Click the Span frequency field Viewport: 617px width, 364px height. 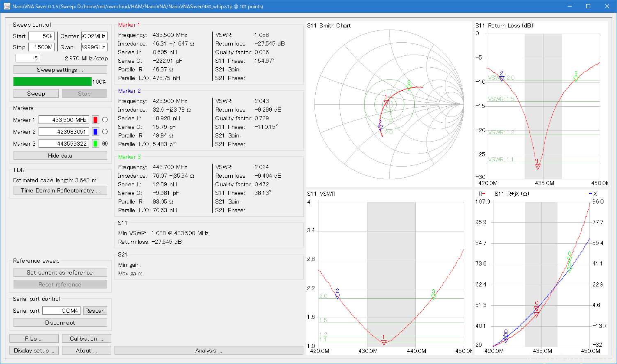click(94, 47)
